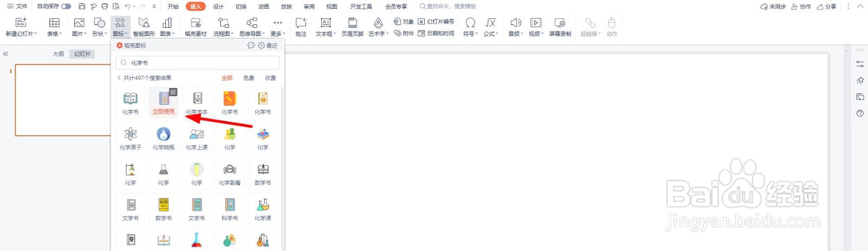Click 协作 collaborate button
Viewport: 868px width, 251px height.
click(801, 7)
